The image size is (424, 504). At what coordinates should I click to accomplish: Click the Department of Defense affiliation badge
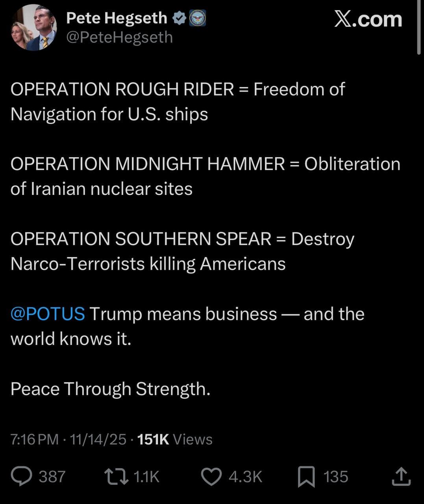198,17
